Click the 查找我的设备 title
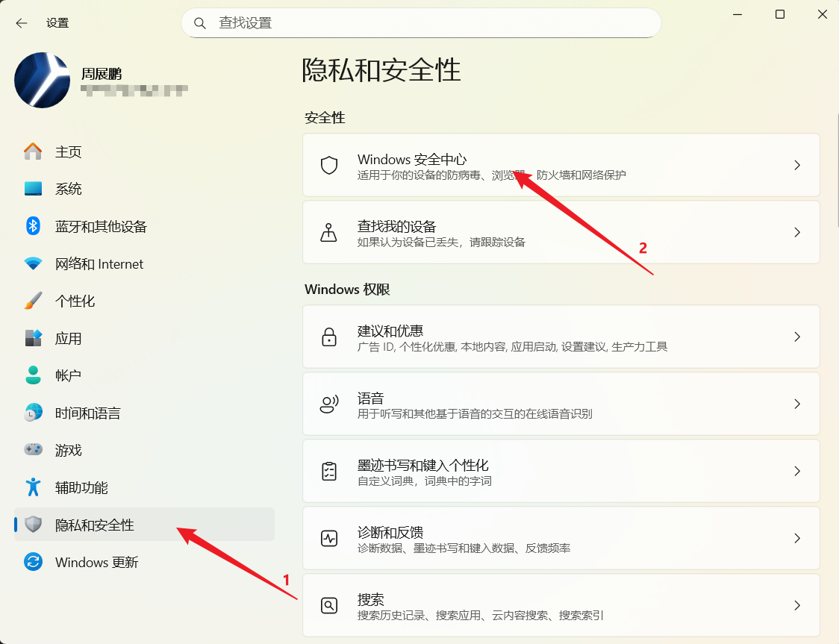 click(397, 226)
